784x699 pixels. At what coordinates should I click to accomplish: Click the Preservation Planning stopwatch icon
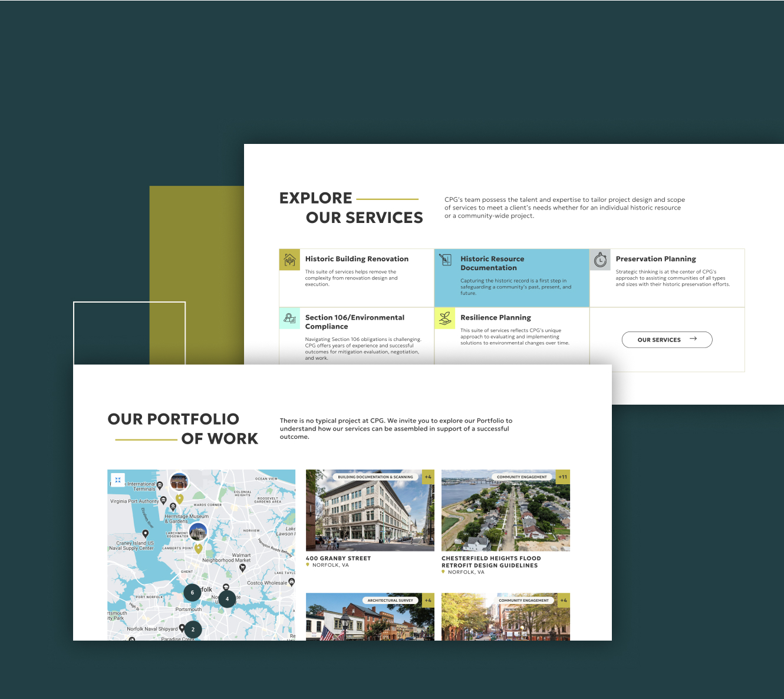pos(600,260)
